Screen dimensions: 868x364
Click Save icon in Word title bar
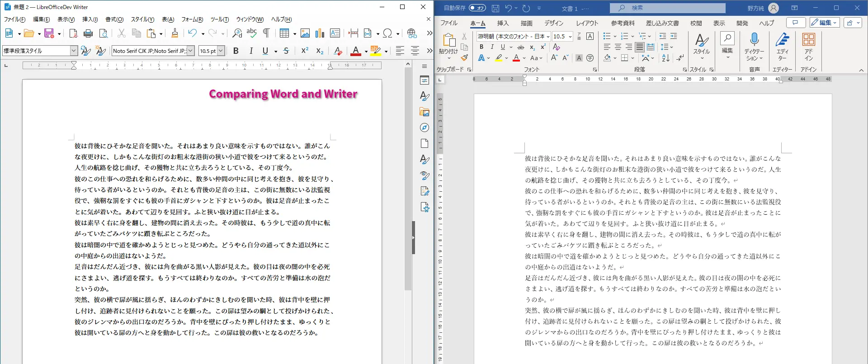click(x=495, y=8)
